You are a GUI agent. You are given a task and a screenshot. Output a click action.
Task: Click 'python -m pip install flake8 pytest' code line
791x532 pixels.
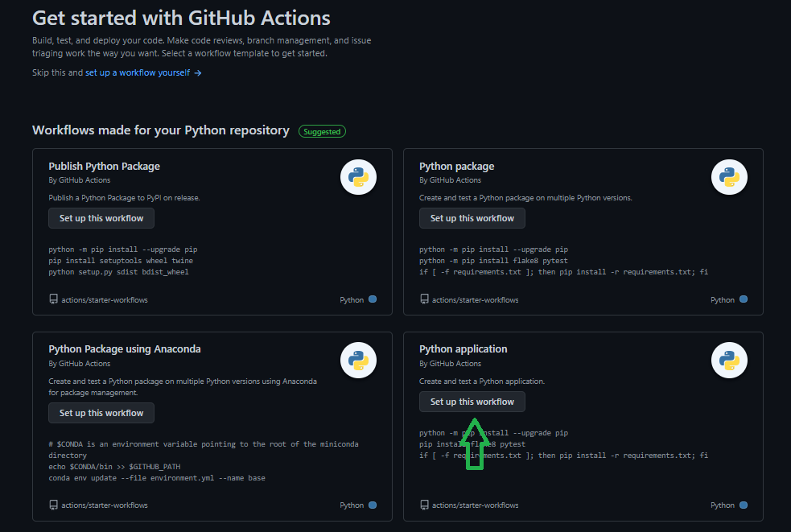pyautogui.click(x=493, y=261)
